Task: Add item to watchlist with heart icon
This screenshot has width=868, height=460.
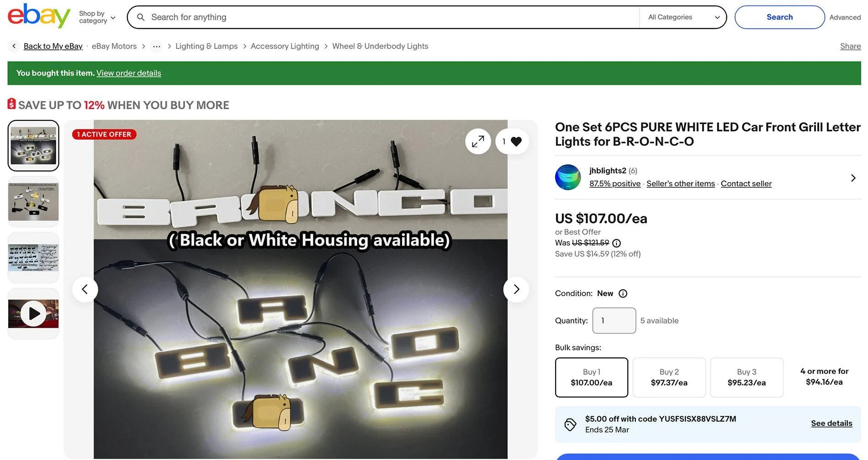Action: click(516, 141)
